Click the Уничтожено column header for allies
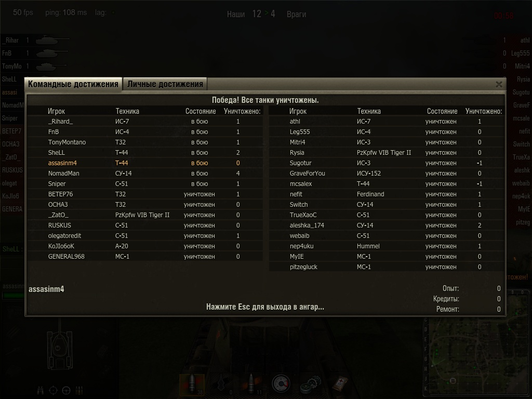Viewport: 532px width, 399px height. (x=242, y=111)
